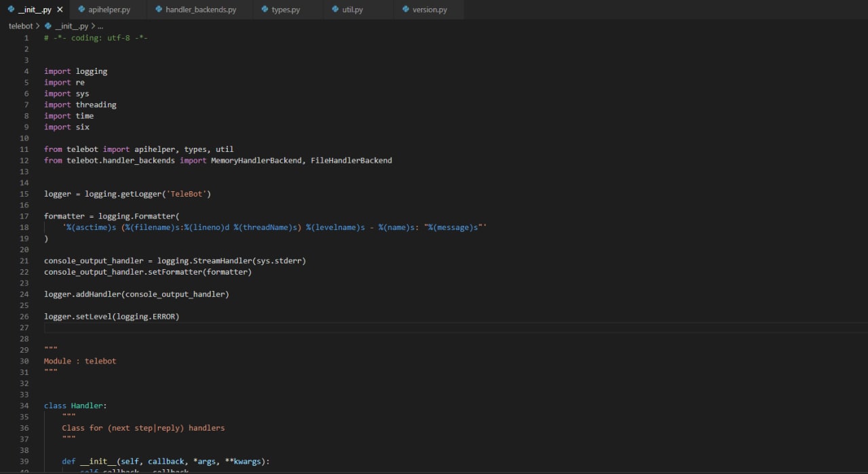Click the '%(asctime)s' format string line
The image size is (868, 474).
point(275,227)
